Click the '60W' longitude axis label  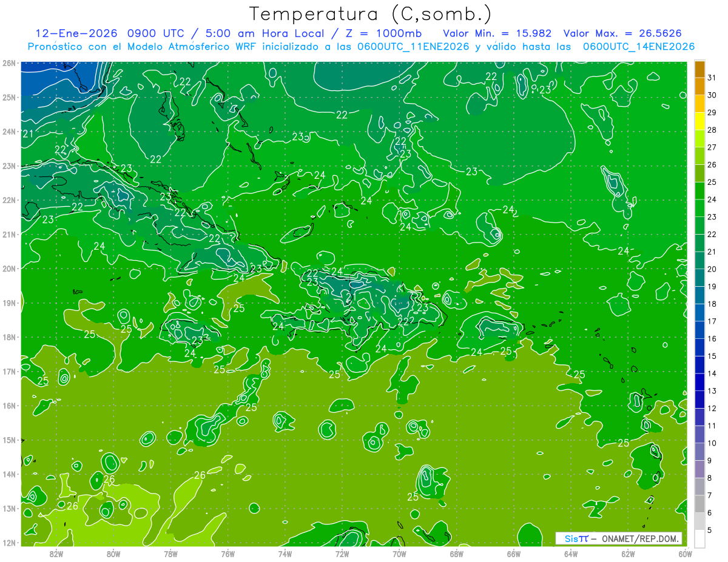pyautogui.click(x=686, y=554)
